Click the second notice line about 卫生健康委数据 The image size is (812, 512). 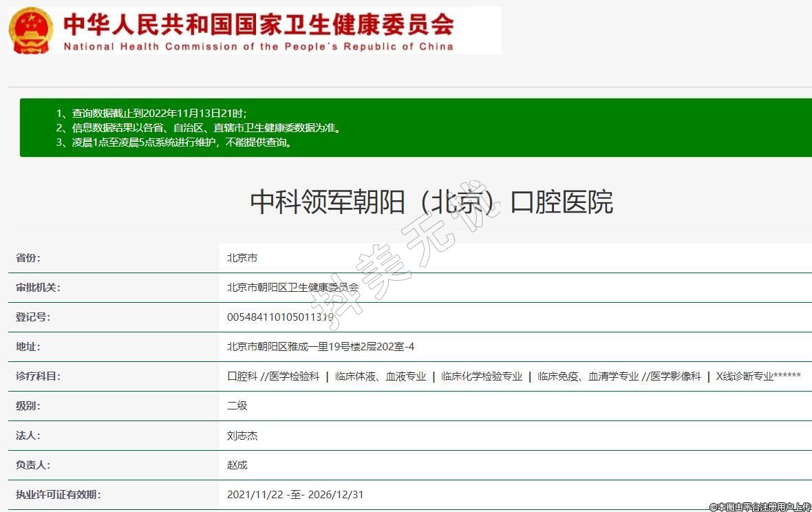[x=198, y=128]
